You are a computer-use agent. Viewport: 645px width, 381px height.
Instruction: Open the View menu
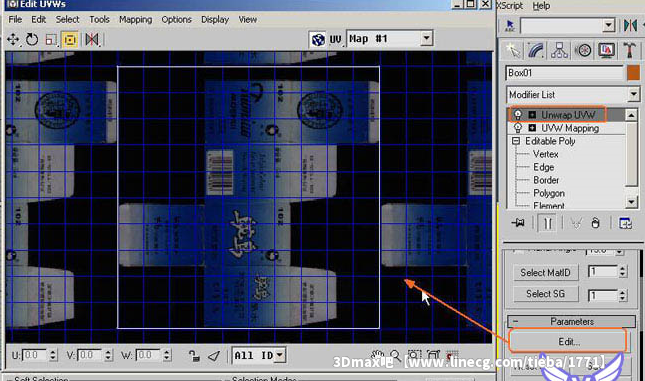point(248,19)
